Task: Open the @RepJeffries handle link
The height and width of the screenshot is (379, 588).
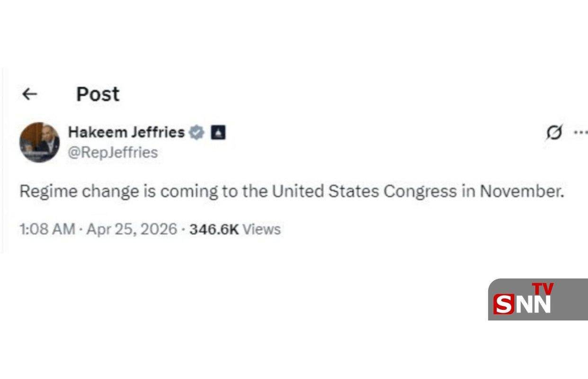Action: coord(113,153)
